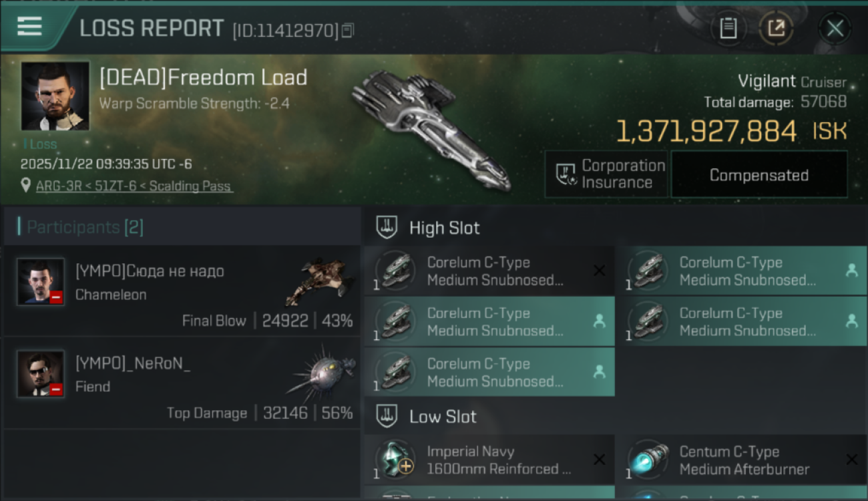Viewport: 868px width, 501px height.
Task: Select Сюда не надо participant row
Action: (x=182, y=291)
